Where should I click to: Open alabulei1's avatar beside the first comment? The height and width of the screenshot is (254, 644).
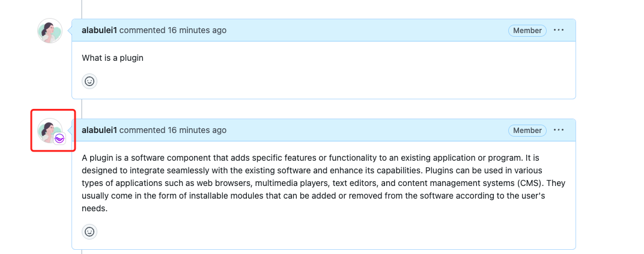50,31
